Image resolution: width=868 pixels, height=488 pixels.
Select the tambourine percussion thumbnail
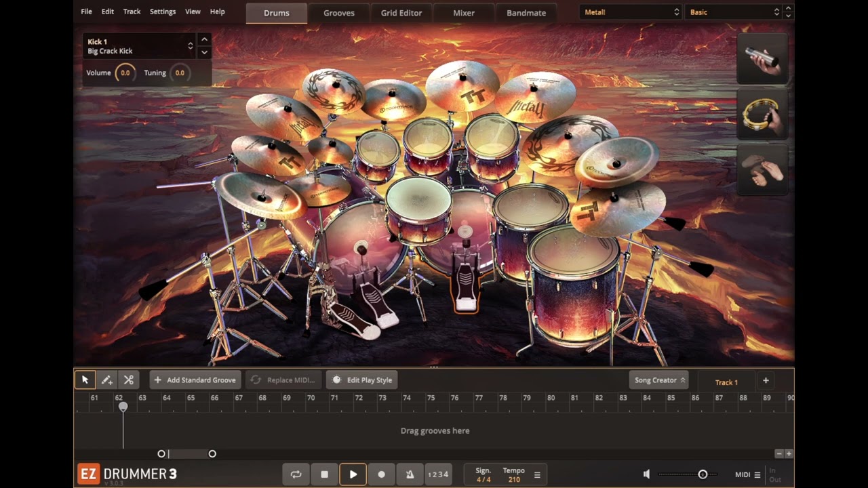(x=763, y=114)
